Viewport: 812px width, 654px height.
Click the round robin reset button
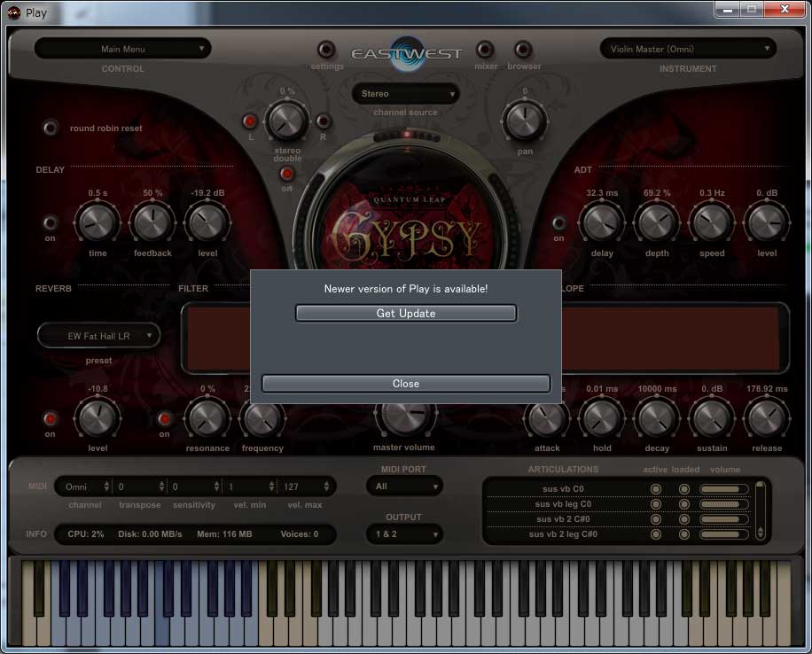coord(51,128)
